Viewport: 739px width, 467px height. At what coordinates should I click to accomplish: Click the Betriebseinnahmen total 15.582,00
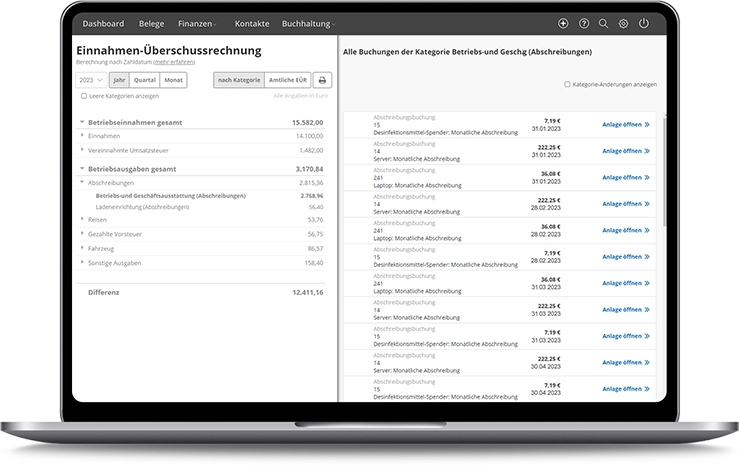307,123
